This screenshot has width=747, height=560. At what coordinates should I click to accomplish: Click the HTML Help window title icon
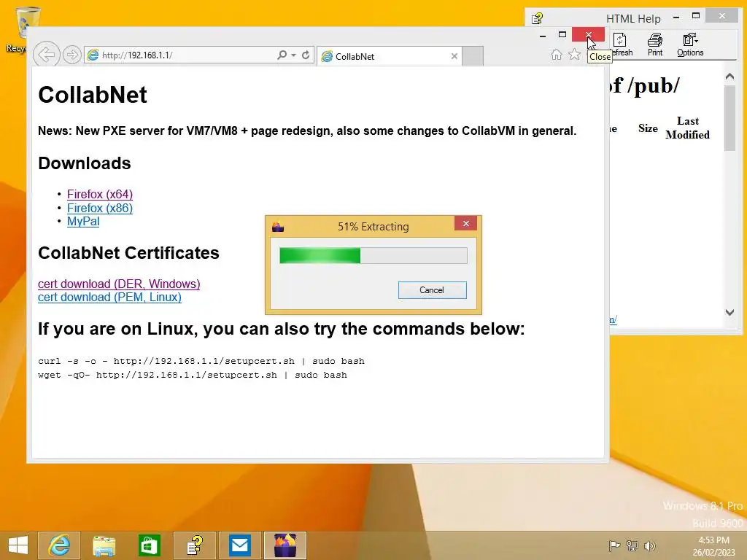pos(538,18)
